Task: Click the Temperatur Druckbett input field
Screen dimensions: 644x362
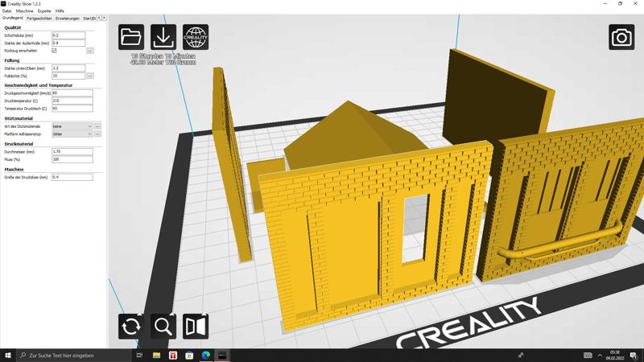Action: [x=72, y=109]
